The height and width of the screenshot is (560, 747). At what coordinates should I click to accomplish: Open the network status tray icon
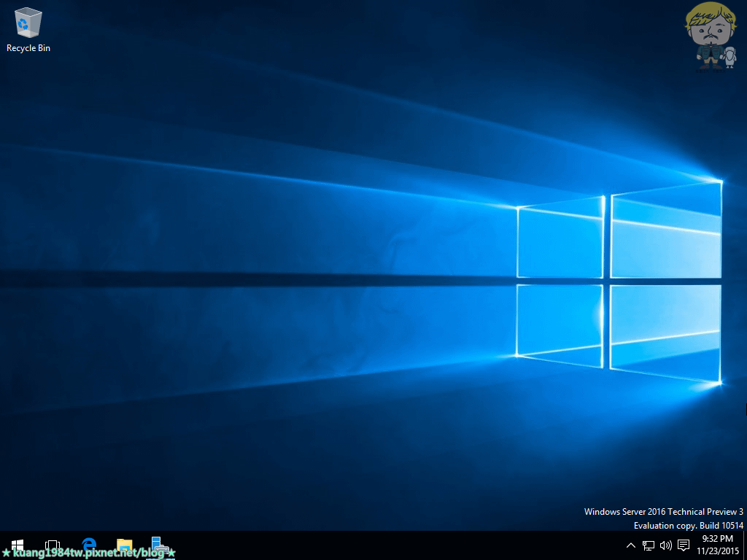point(648,545)
